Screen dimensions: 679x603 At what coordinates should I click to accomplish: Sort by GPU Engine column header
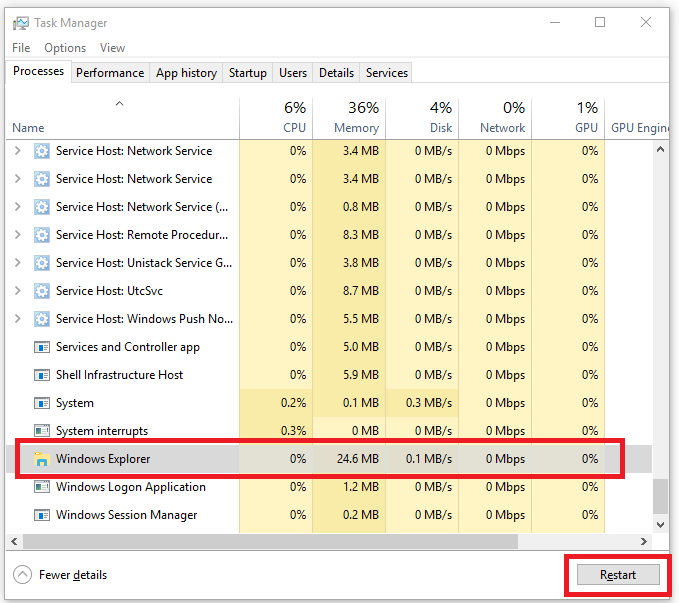pos(637,118)
